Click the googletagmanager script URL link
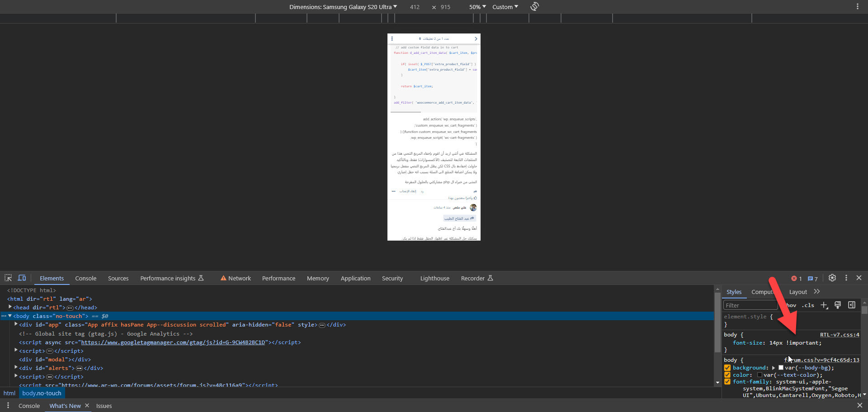 173,342
